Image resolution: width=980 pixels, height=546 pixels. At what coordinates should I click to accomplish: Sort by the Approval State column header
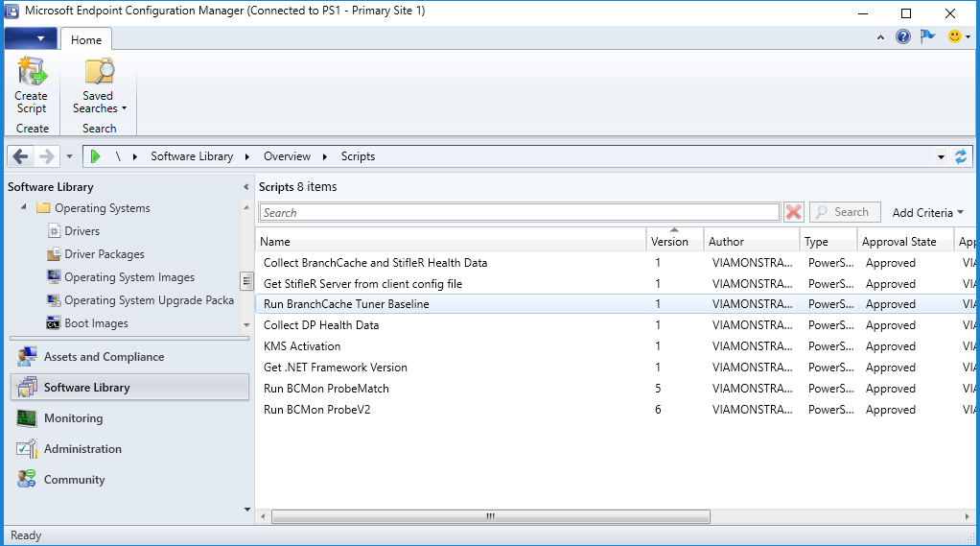(x=904, y=242)
